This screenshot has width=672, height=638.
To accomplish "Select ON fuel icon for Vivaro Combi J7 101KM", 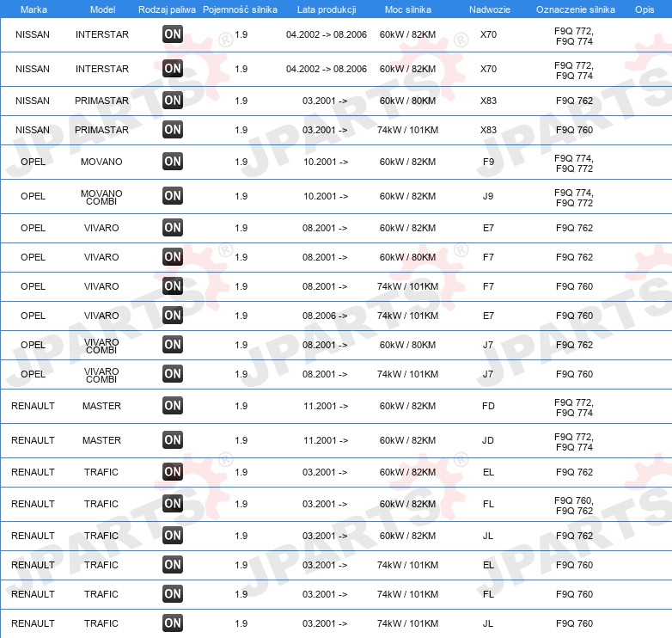I will click(173, 373).
